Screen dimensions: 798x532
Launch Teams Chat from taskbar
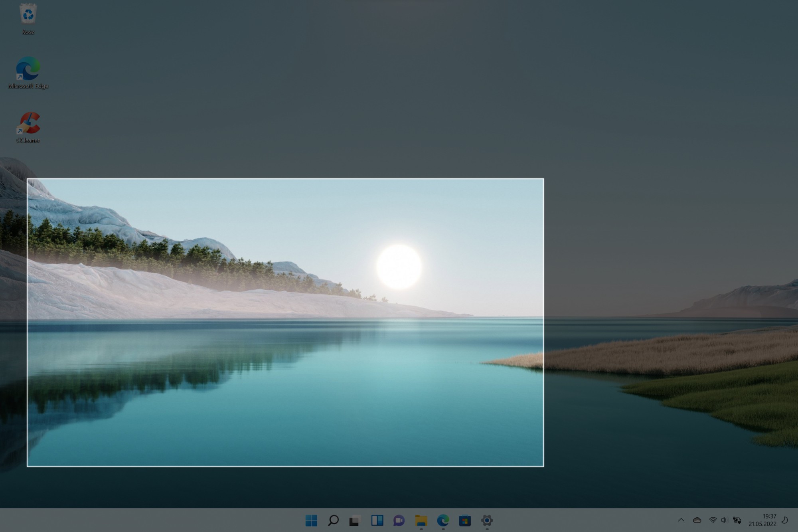click(x=399, y=520)
